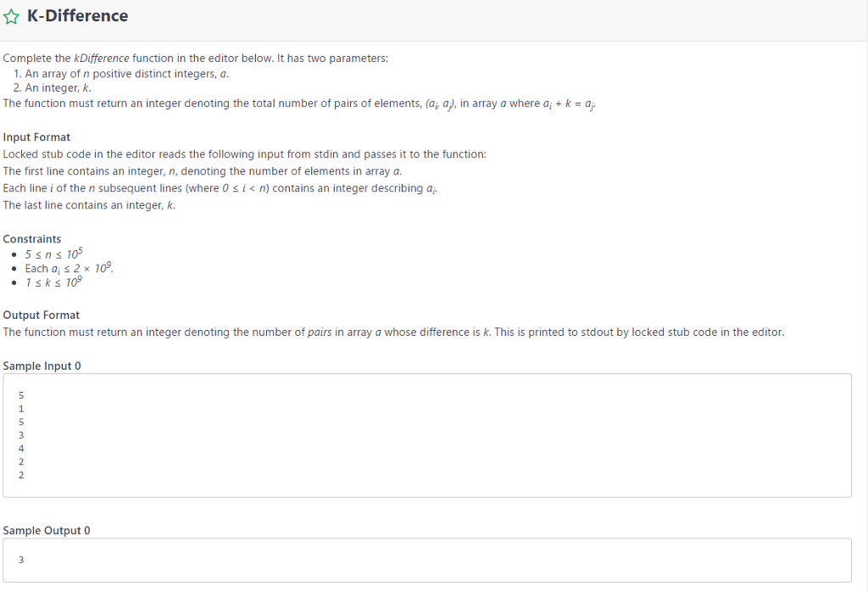Click the Sample Input 0 heading

[x=42, y=366]
